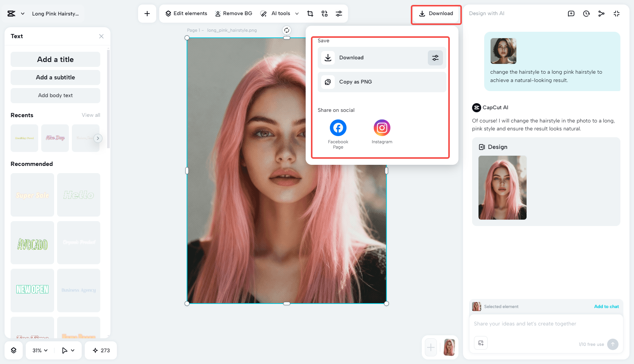Open the Remove BG tool
Screen dimensions: 634x364
234,13
